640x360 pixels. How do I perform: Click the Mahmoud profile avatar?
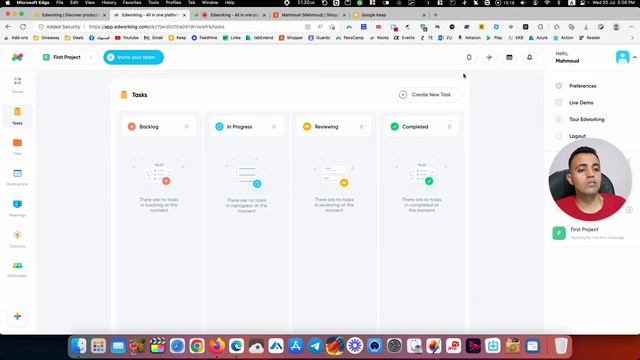coord(622,57)
